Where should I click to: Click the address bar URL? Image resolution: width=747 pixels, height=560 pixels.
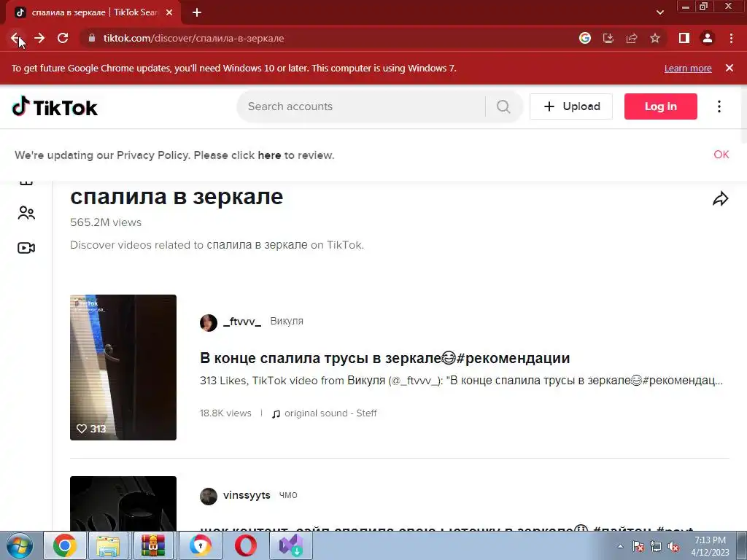[193, 38]
